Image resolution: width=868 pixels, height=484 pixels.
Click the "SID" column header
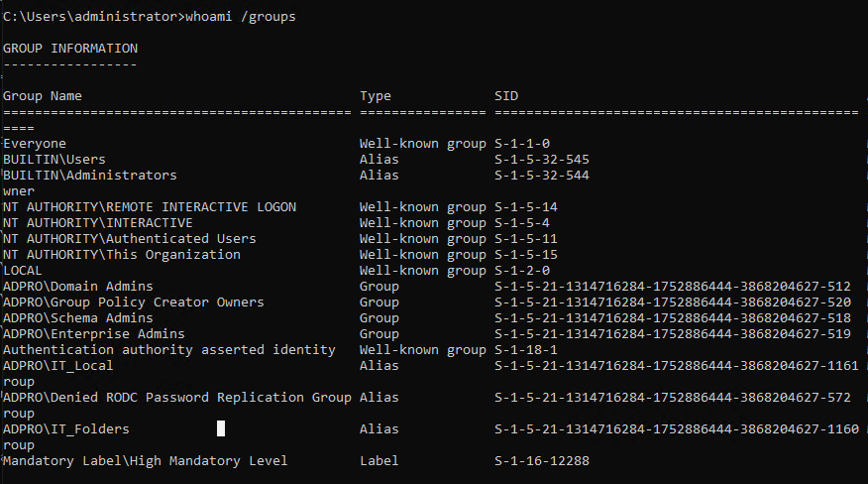(505, 96)
